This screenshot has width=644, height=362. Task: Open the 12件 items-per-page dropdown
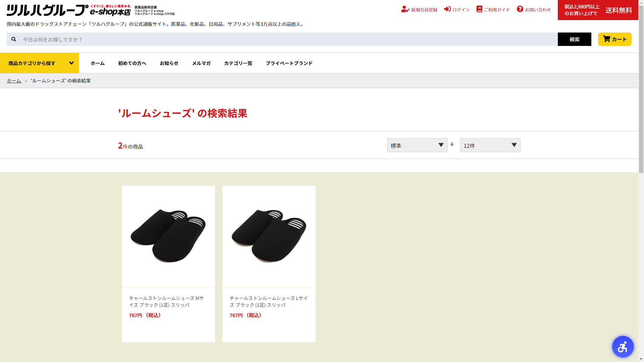(490, 145)
